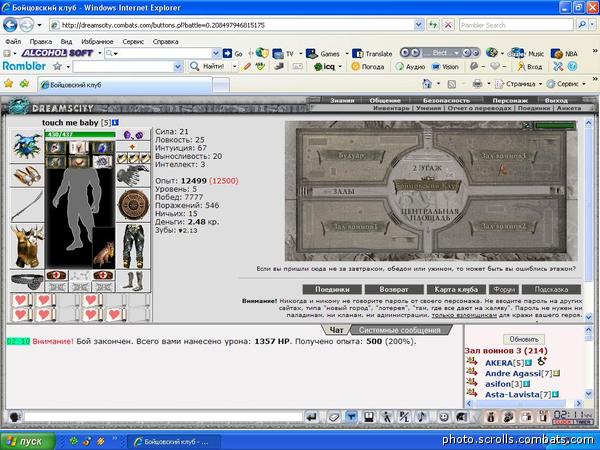Viewport: 600px width, 450px height.
Task: Open the Games toolbar dropdown arrow
Action: point(347,54)
